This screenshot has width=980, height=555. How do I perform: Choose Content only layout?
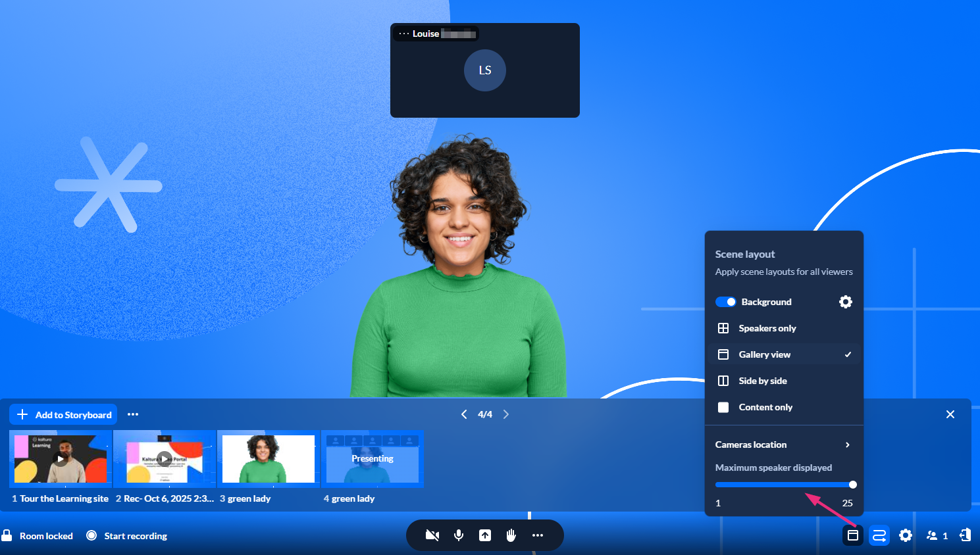click(784, 407)
